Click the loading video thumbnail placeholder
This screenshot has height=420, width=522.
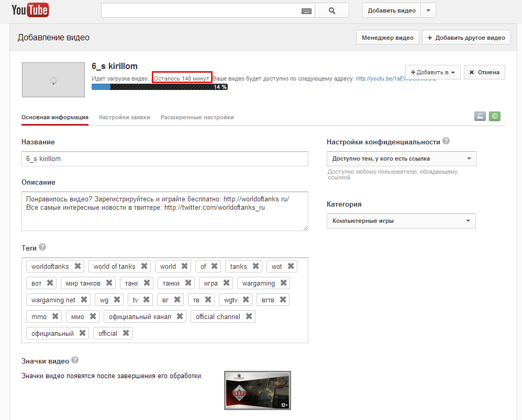tap(53, 80)
